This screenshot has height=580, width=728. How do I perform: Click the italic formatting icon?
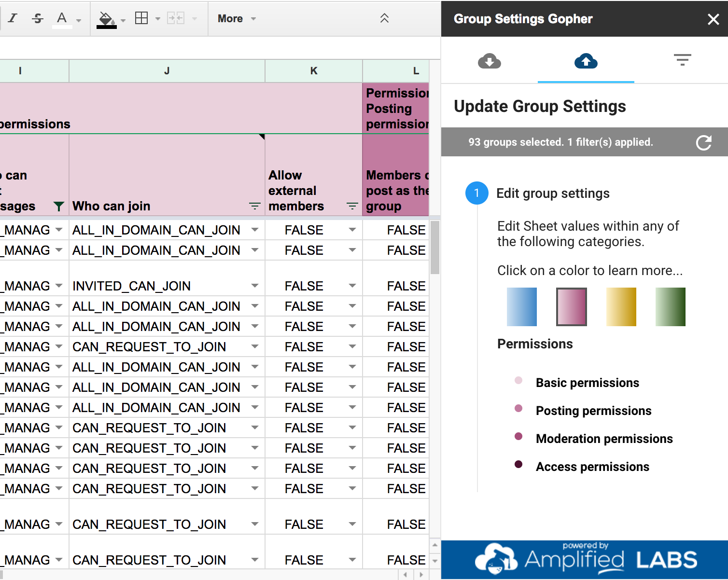(13, 18)
